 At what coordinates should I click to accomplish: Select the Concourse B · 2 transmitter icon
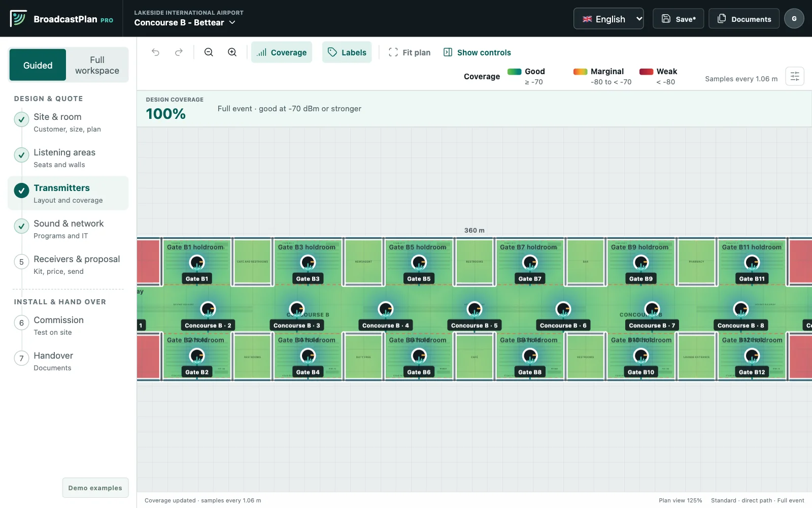(x=208, y=309)
